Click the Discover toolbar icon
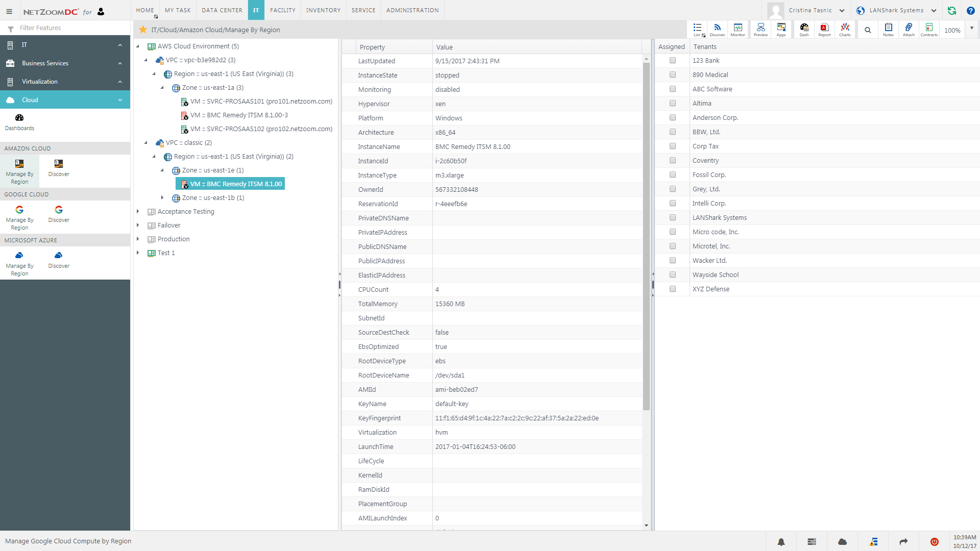This screenshot has width=980, height=551. [717, 30]
